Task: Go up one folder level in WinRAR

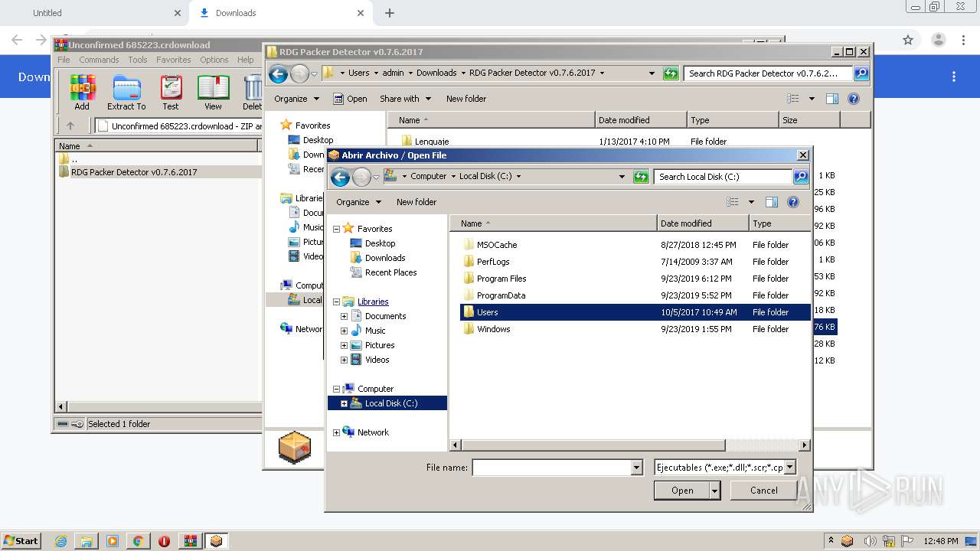Action: [70, 126]
